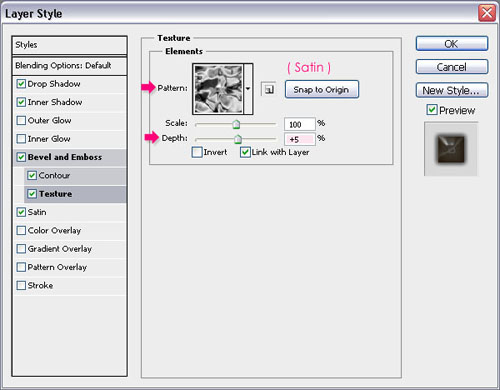Select the Drop Shadow style label
The width and height of the screenshot is (500, 390).
[54, 84]
